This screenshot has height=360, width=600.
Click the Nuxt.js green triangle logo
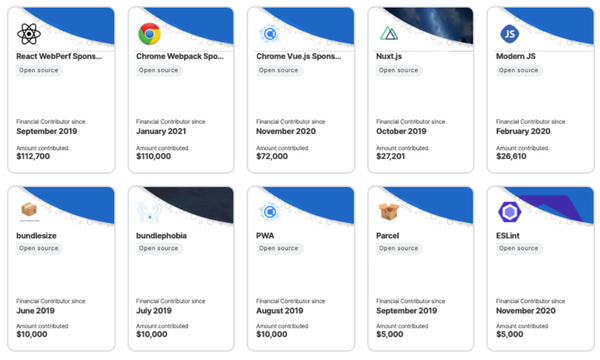(389, 34)
